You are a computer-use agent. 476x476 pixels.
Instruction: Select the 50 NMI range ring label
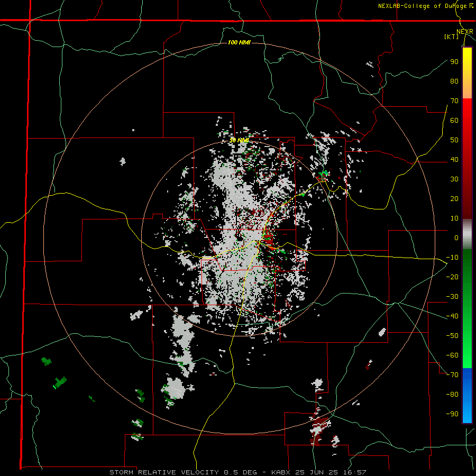pyautogui.click(x=239, y=140)
